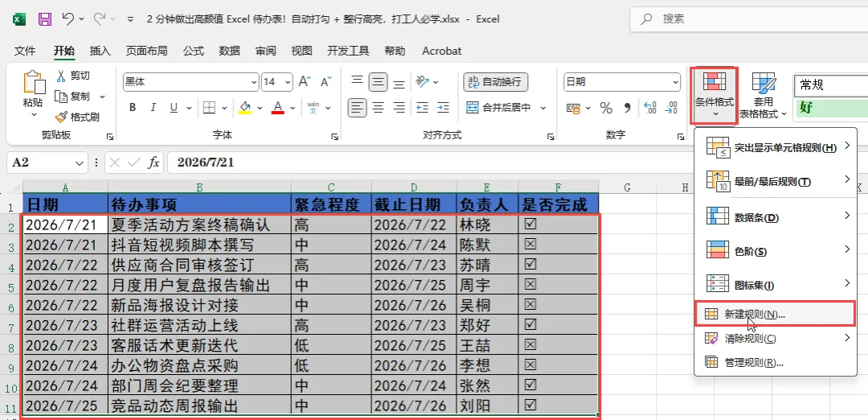Open 数据条(D) submenu
The image size is (868, 420).
tap(775, 216)
